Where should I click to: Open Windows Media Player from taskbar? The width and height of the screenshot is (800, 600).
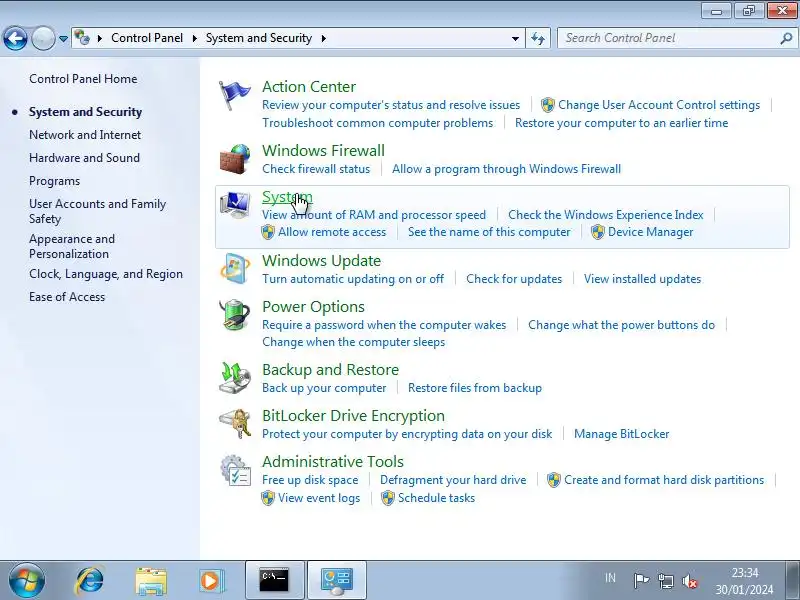211,581
